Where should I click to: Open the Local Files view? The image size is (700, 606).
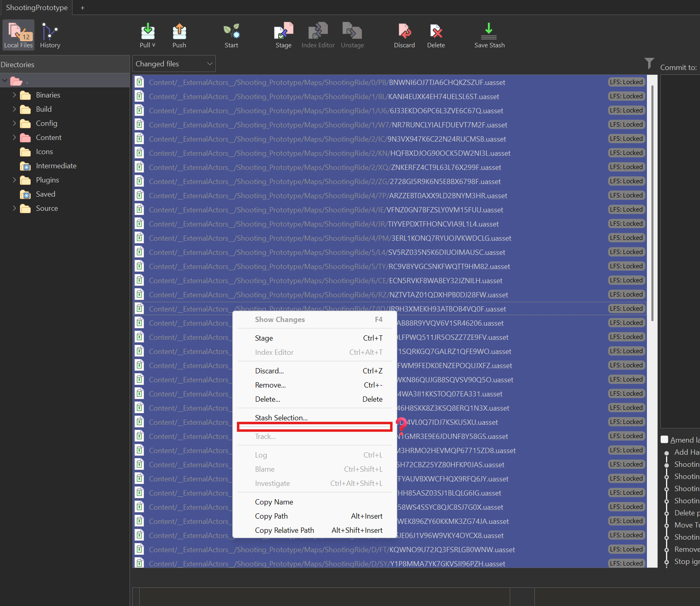pos(18,35)
